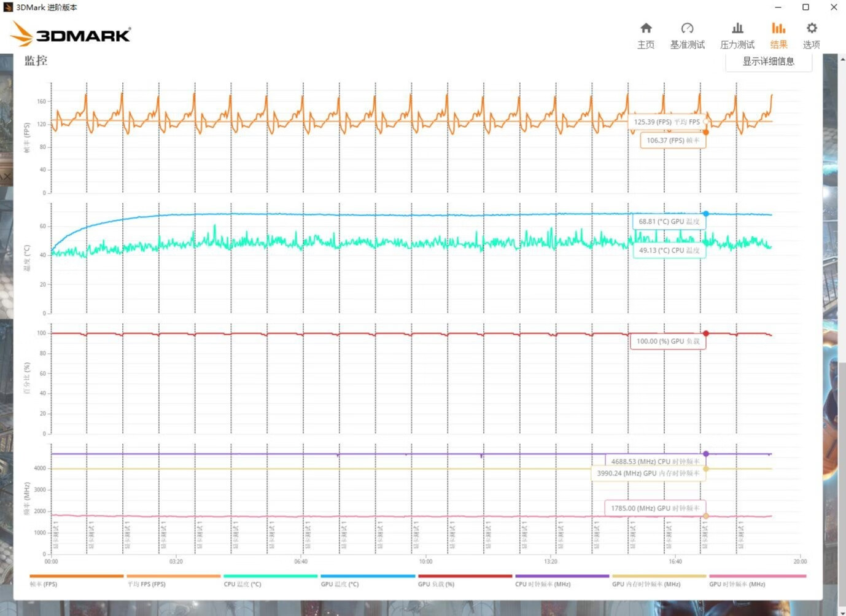Maximize the 3DMark window
Viewport: 846px width, 616px height.
pyautogui.click(x=805, y=7)
